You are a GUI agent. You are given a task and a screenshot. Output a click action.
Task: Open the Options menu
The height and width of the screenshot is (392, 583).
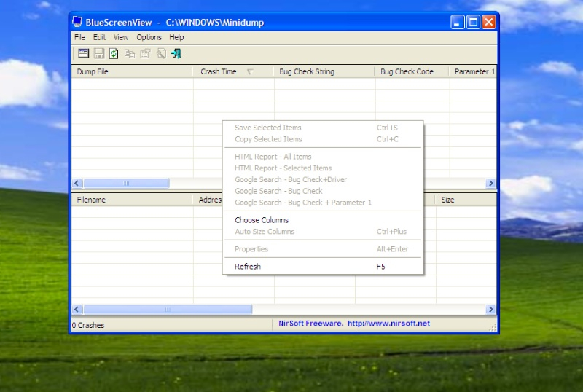149,37
